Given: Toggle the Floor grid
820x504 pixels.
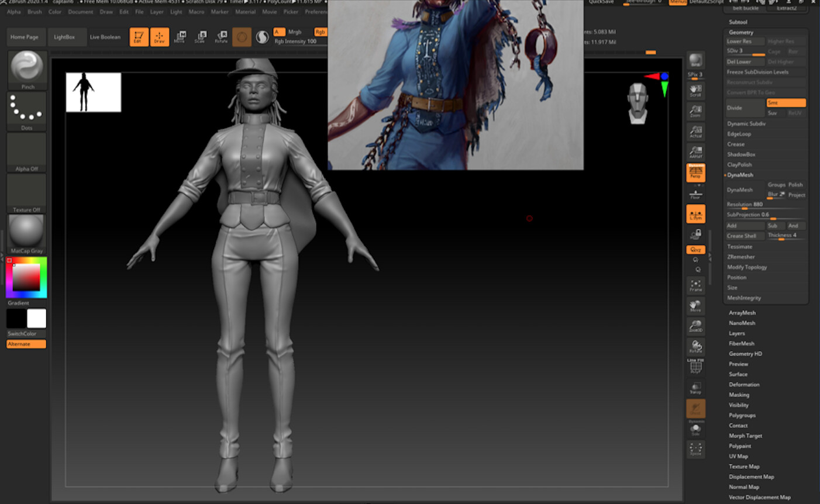Looking at the screenshot, I should [695, 193].
